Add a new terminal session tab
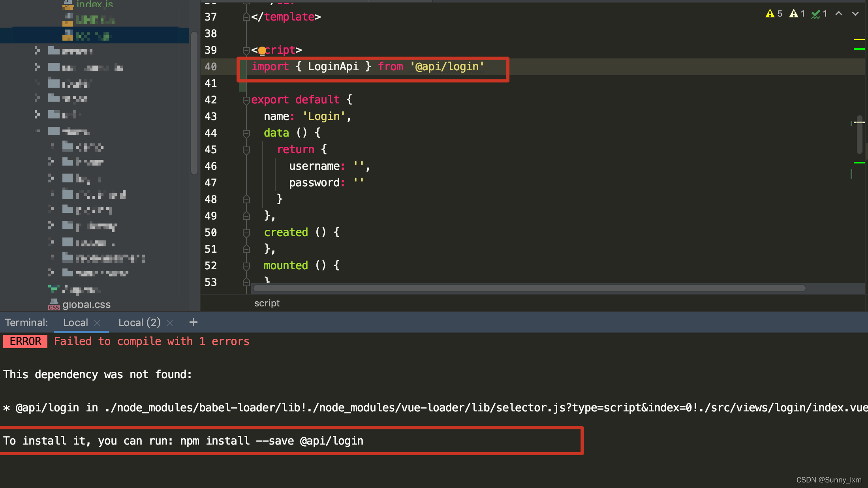This screenshot has width=868, height=488. click(193, 323)
